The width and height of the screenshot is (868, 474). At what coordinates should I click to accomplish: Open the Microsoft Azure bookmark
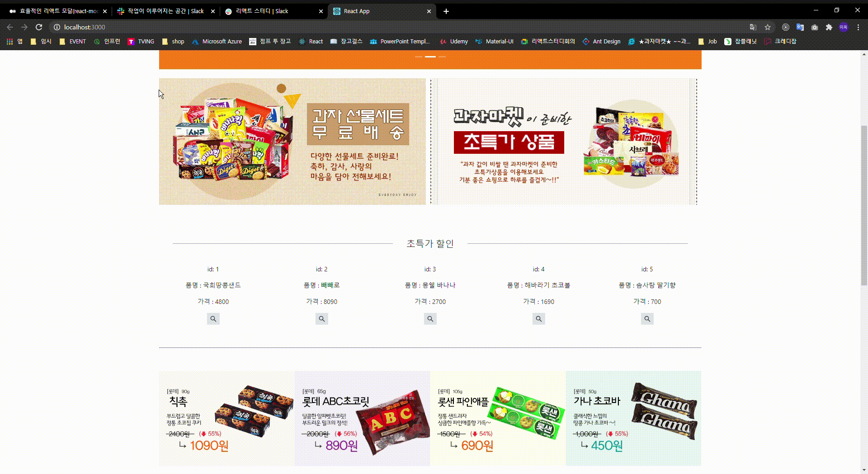[217, 41]
